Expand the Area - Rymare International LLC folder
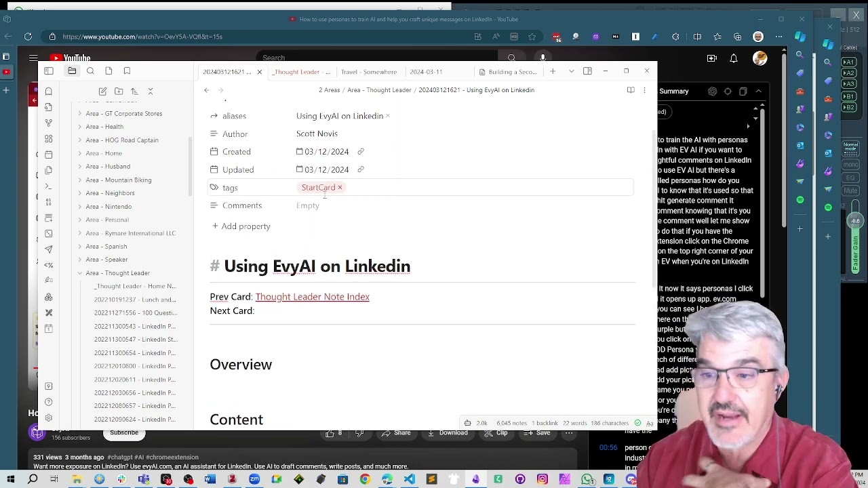 tap(79, 233)
